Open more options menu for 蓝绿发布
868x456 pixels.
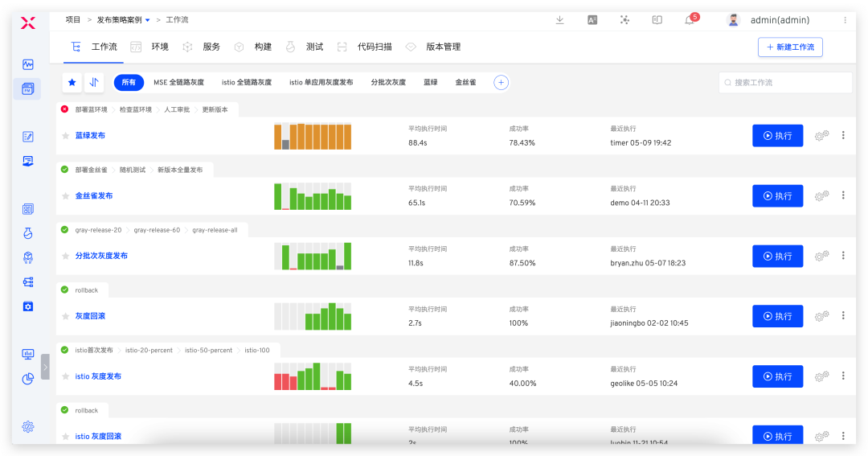(843, 135)
